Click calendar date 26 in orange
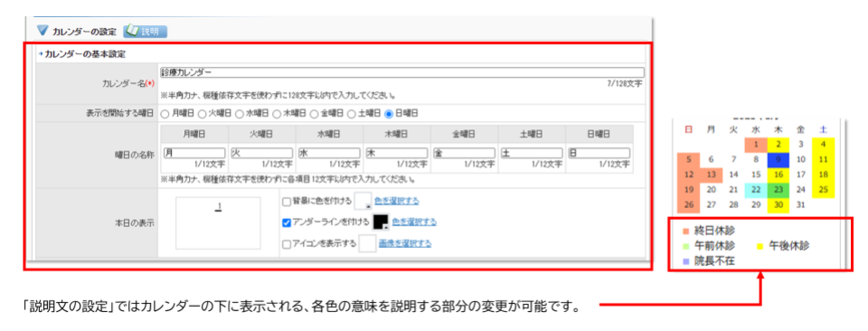The height and width of the screenshot is (331, 868). pyautogui.click(x=689, y=205)
